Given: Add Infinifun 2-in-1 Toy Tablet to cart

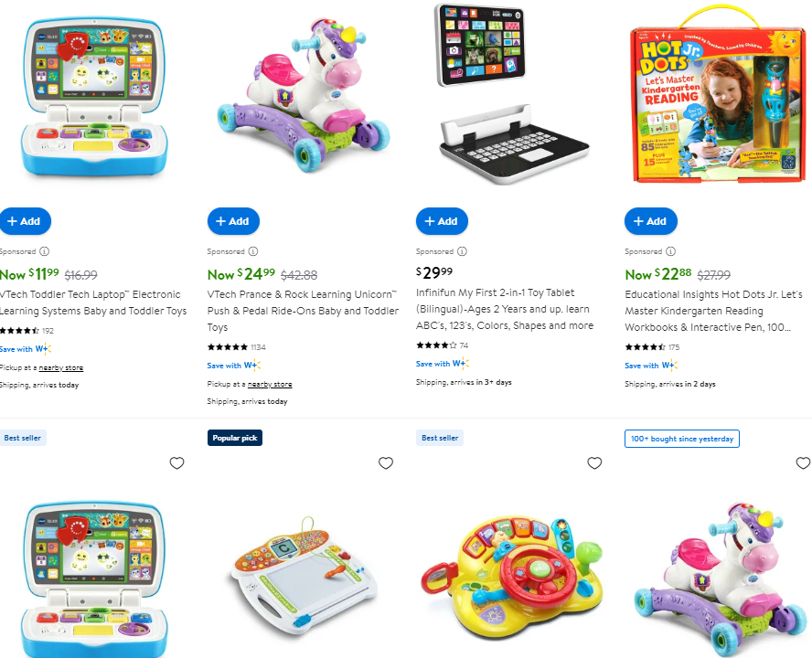Looking at the screenshot, I should point(443,221).
